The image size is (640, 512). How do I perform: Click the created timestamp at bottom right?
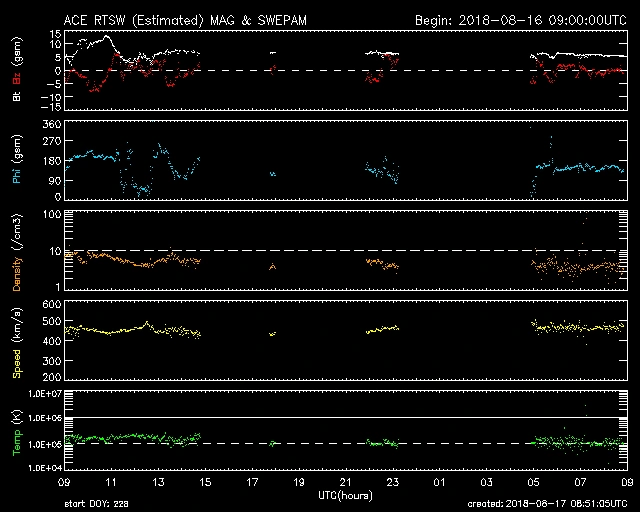548,505
